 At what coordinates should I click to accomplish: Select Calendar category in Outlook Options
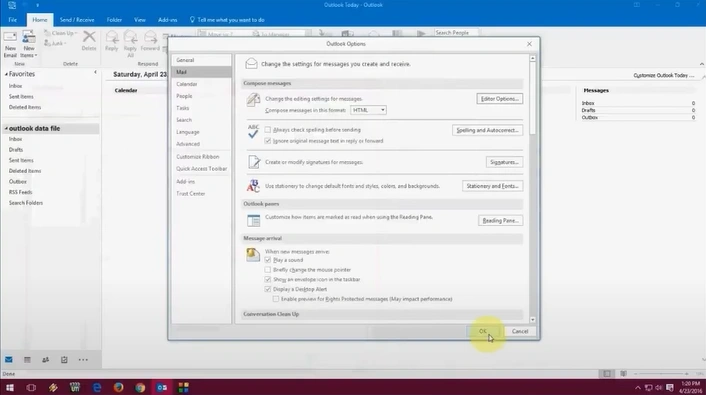201,84
